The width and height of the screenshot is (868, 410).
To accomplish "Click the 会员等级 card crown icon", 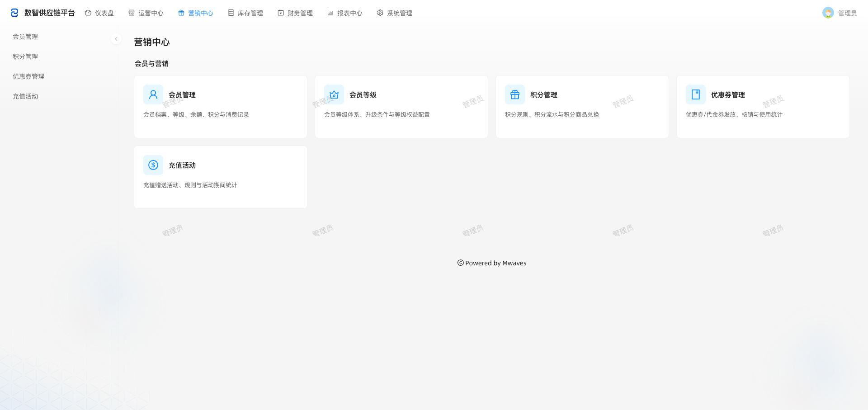I will (x=334, y=94).
